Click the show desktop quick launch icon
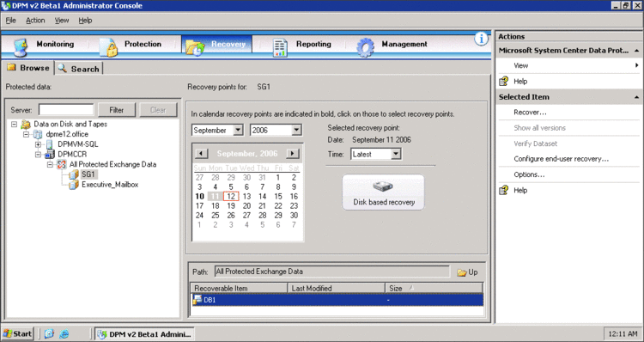The height and width of the screenshot is (342, 644). pos(49,333)
